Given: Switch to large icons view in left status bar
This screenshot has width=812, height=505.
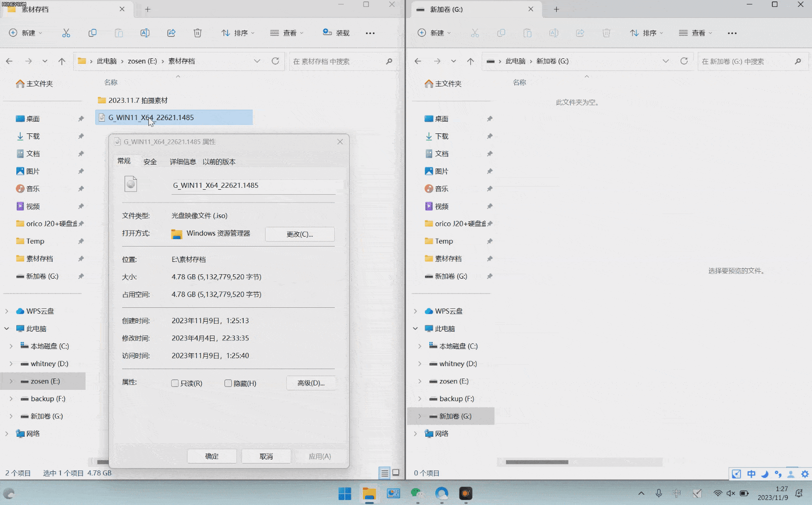Looking at the screenshot, I should pyautogui.click(x=396, y=473).
